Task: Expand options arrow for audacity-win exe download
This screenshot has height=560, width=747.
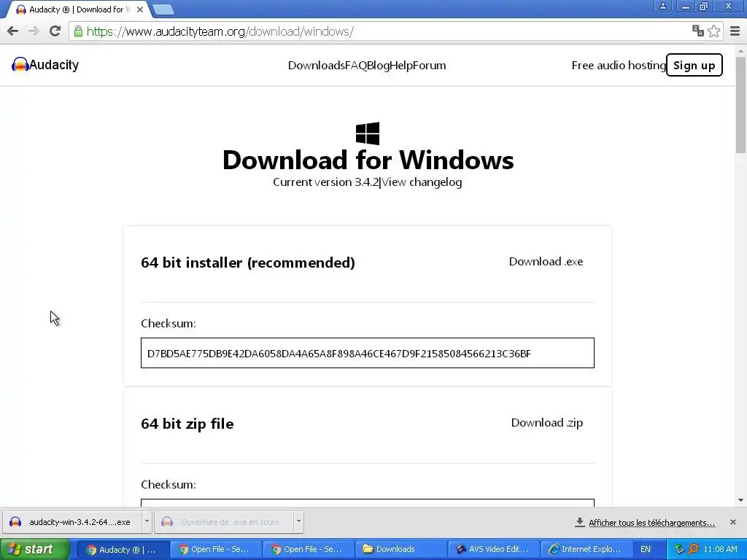Action: click(x=147, y=521)
